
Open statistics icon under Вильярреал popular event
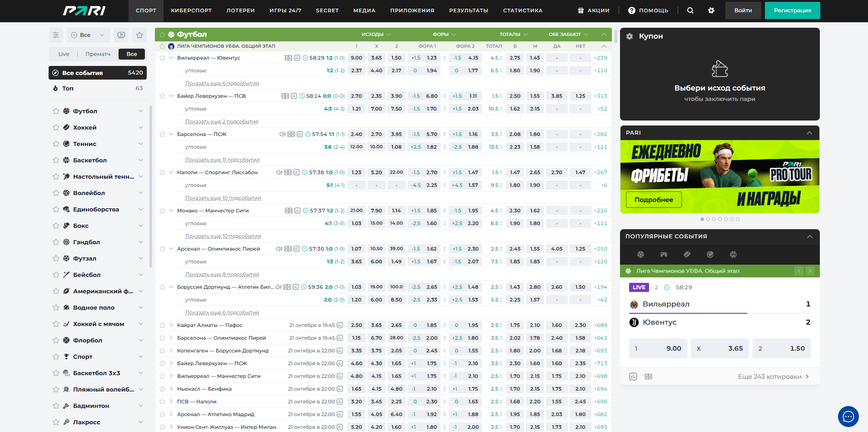coord(633,377)
